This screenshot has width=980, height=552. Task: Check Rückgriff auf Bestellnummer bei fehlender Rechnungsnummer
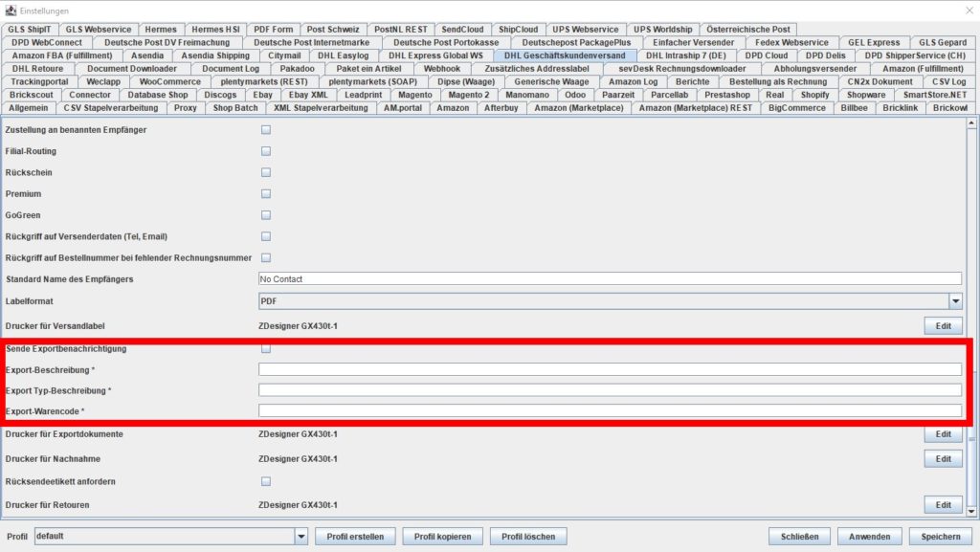click(266, 257)
